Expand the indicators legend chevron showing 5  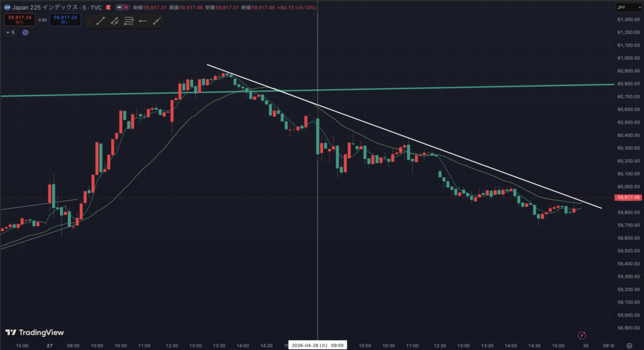10,32
